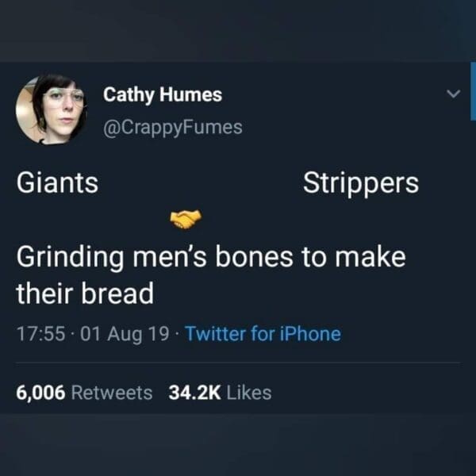Image resolution: width=476 pixels, height=476 pixels.
Task: Click the divider line above the retweet stats
Action: pyautogui.click(x=238, y=363)
